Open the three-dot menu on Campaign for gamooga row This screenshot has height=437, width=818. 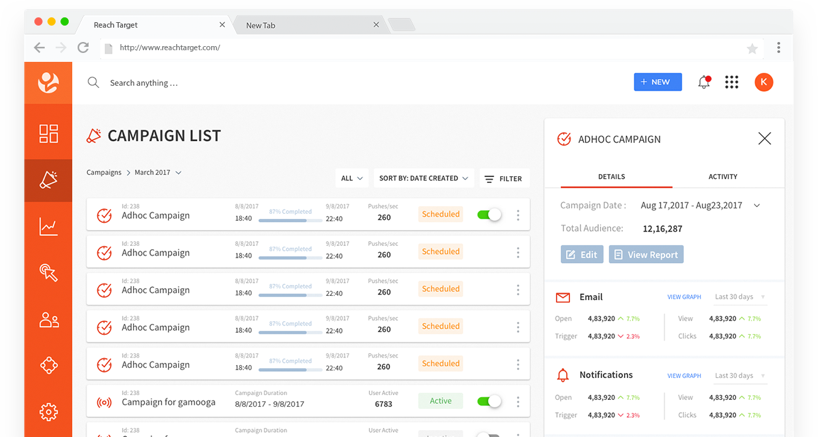coord(518,402)
